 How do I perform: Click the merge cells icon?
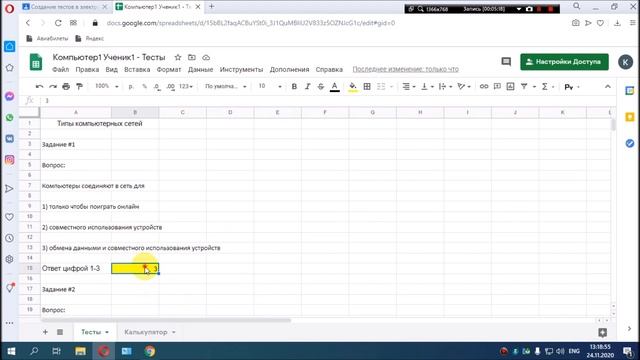pyautogui.click(x=381, y=87)
